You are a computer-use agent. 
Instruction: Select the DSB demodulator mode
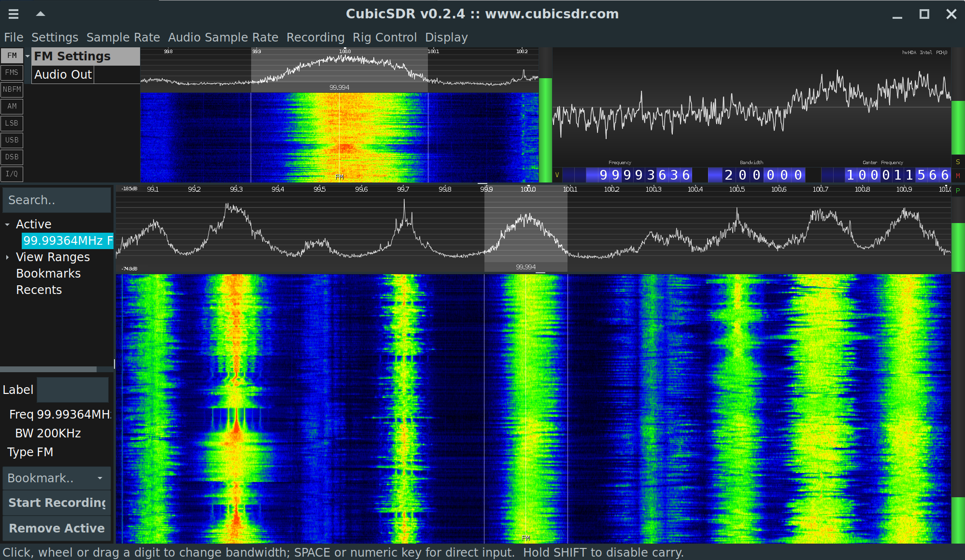[12, 157]
